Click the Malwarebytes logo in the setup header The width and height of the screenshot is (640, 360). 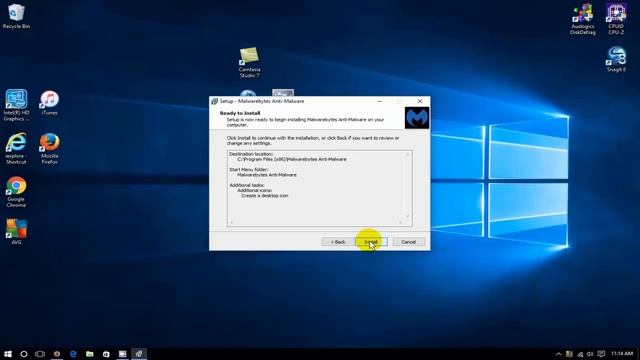(417, 118)
